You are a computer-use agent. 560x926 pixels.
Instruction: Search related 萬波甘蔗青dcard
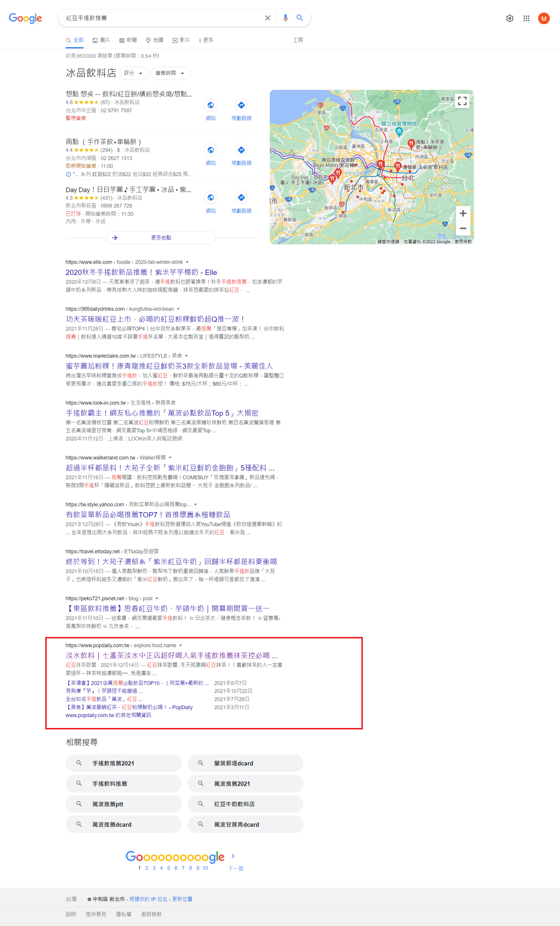245,825
